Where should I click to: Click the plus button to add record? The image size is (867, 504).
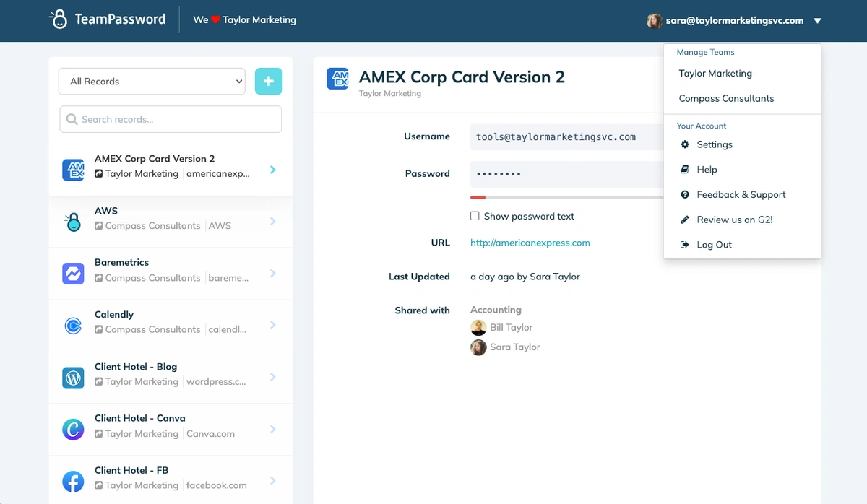(269, 82)
